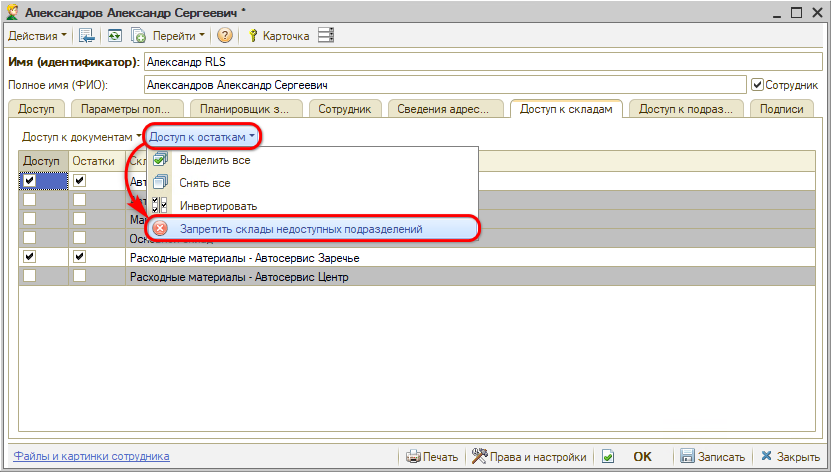Image resolution: width=831 pixels, height=472 pixels.
Task: Expand the Перейти dropdown
Action: click(x=179, y=36)
